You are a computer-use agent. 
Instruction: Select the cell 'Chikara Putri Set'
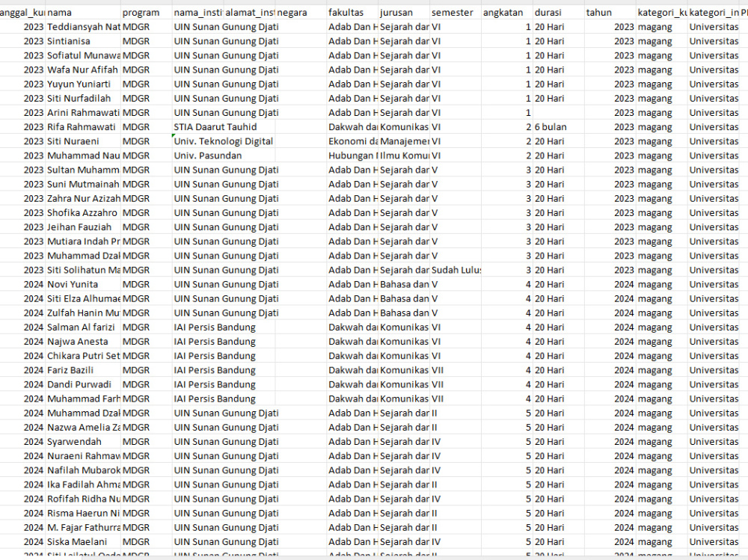pos(83,356)
